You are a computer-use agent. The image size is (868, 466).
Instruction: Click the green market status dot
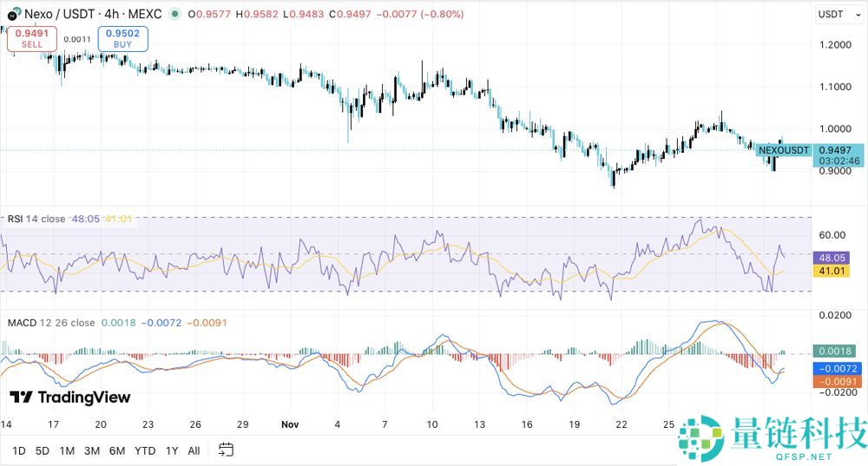click(x=178, y=15)
